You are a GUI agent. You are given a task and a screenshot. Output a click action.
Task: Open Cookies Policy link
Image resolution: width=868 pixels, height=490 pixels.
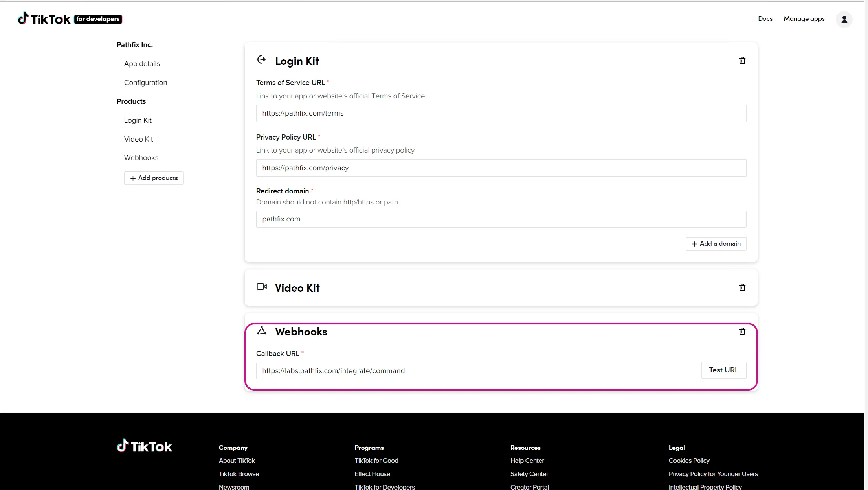point(689,461)
